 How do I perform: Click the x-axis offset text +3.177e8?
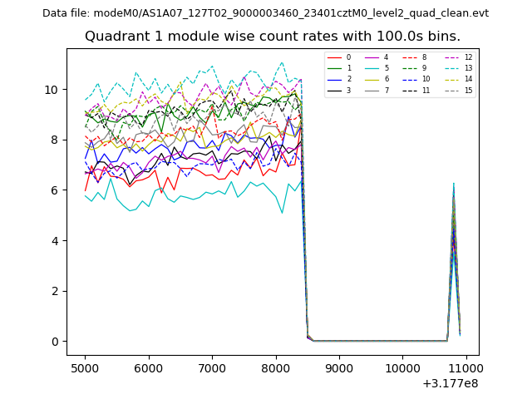coord(452,383)
